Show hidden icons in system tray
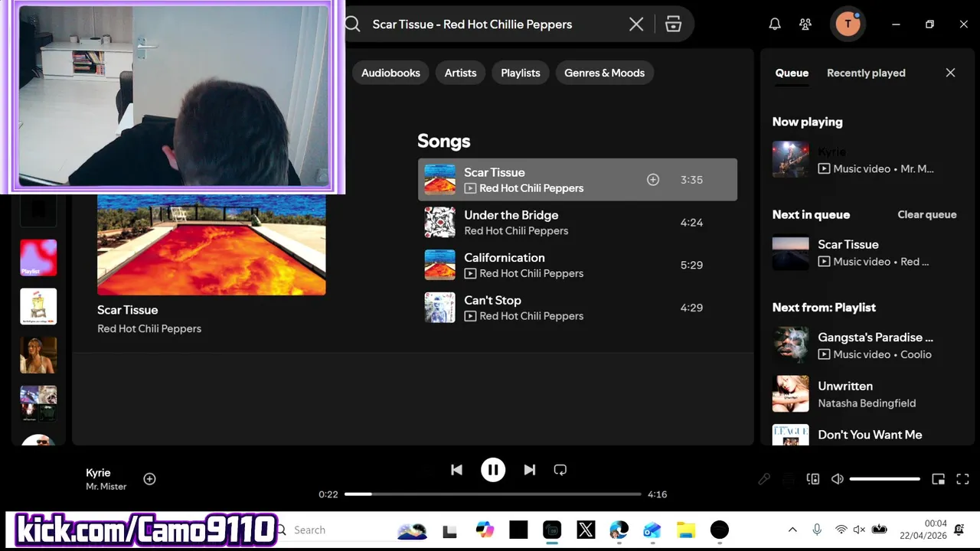 (x=792, y=530)
